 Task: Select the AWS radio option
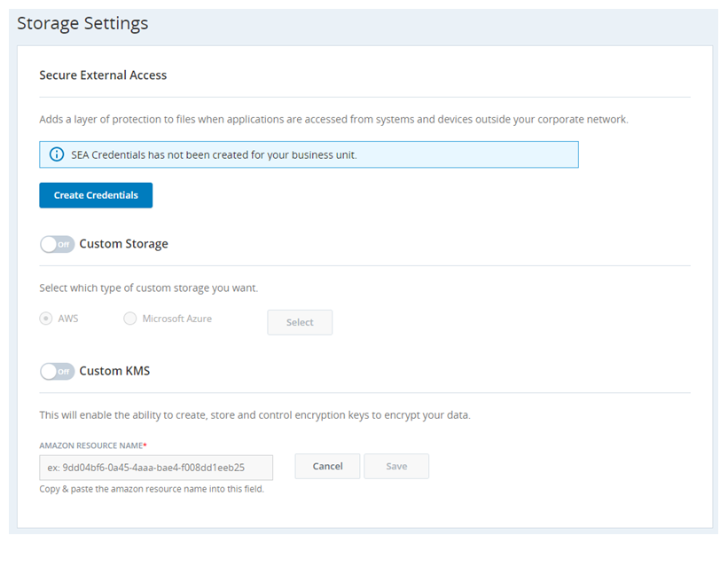tap(46, 319)
